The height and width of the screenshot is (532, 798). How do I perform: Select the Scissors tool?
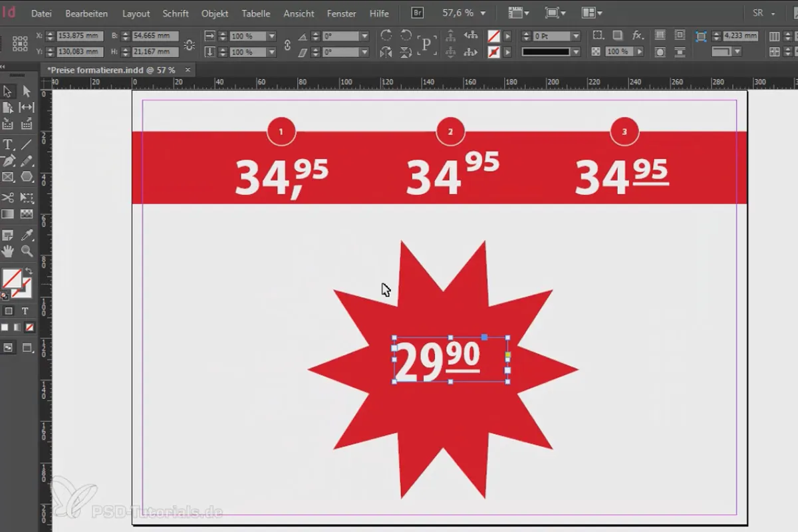click(8, 198)
